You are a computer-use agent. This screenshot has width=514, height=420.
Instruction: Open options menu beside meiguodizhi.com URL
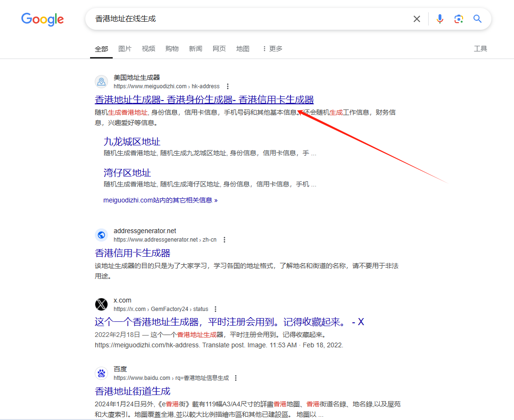pyautogui.click(x=227, y=86)
